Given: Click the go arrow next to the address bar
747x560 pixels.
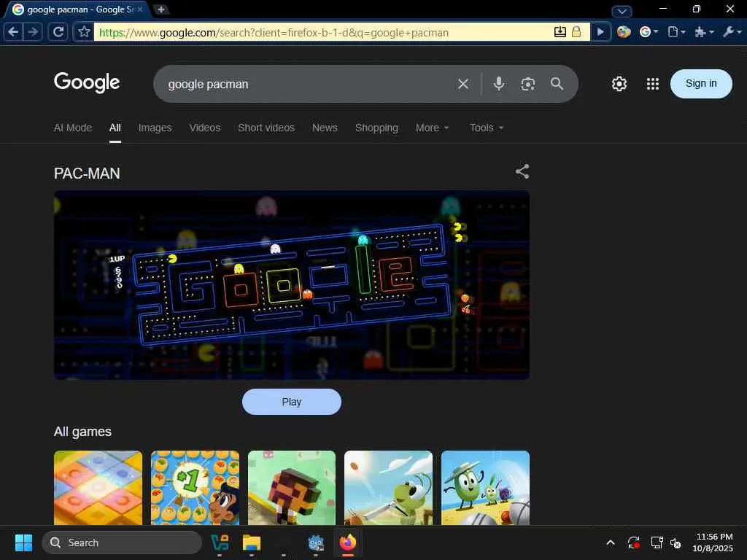Looking at the screenshot, I should (601, 32).
